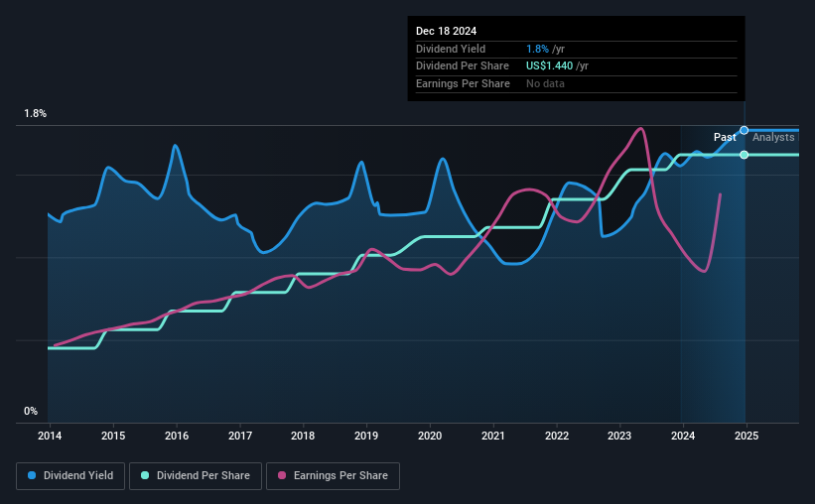Viewport: 815px width, 504px height.
Task: Toggle the Dividend Per Share legend series
Action: point(196,476)
